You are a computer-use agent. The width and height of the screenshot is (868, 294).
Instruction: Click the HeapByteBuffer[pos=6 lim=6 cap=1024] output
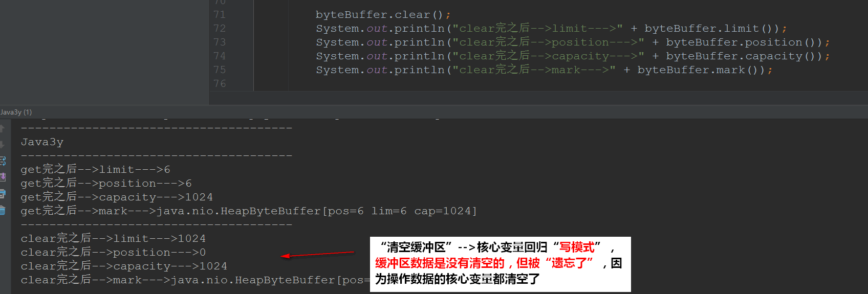(x=316, y=211)
